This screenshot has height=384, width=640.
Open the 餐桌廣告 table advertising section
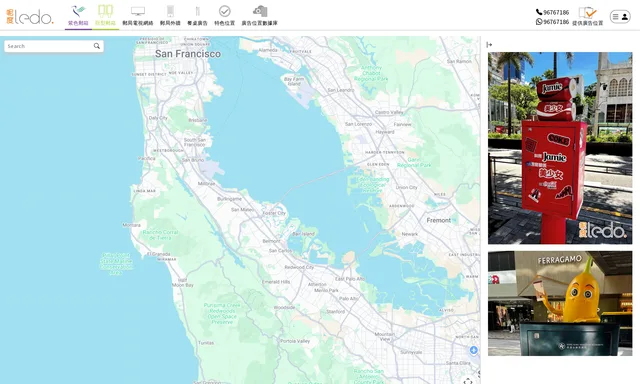tap(198, 16)
